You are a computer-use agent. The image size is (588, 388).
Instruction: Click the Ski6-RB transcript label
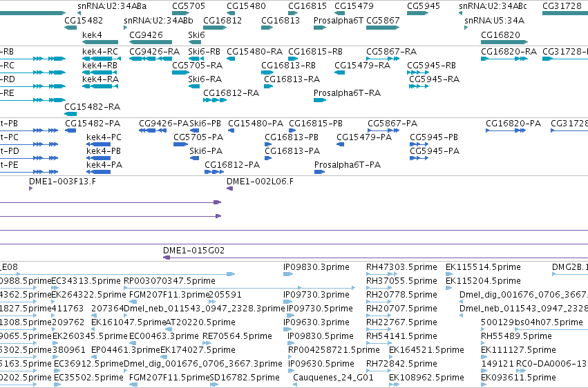(x=205, y=51)
